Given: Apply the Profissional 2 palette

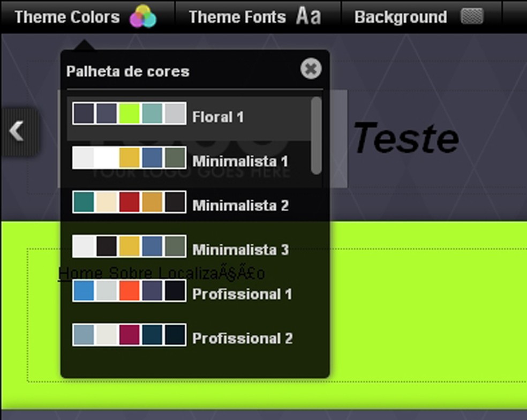Looking at the screenshot, I should tap(242, 339).
